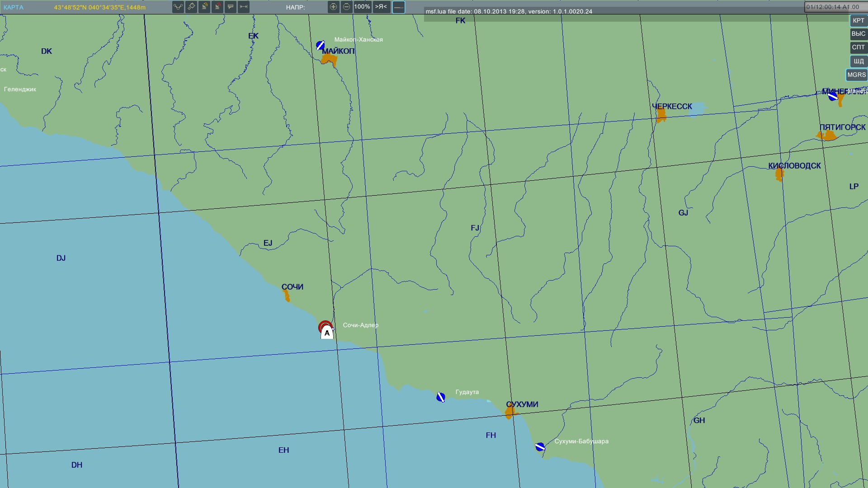Toggle the target markers crosshair icon
868x488 pixels.
(x=191, y=7)
